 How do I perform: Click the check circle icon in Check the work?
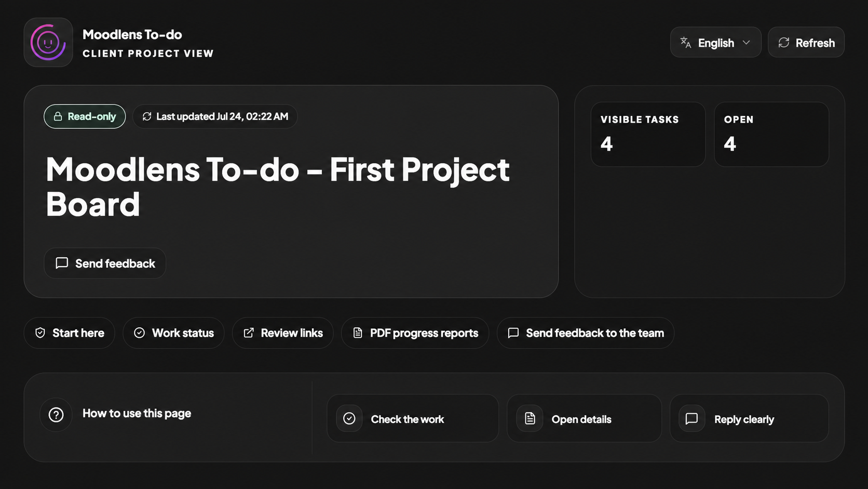[349, 418]
